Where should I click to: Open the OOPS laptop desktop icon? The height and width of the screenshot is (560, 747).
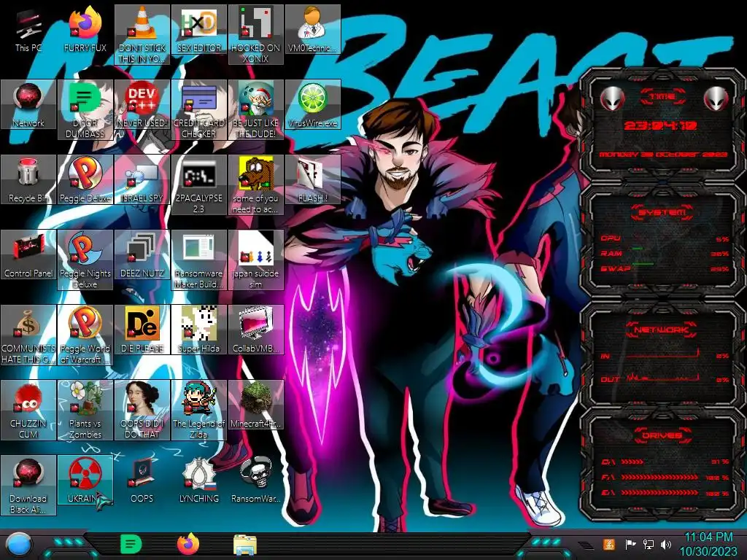point(142,480)
